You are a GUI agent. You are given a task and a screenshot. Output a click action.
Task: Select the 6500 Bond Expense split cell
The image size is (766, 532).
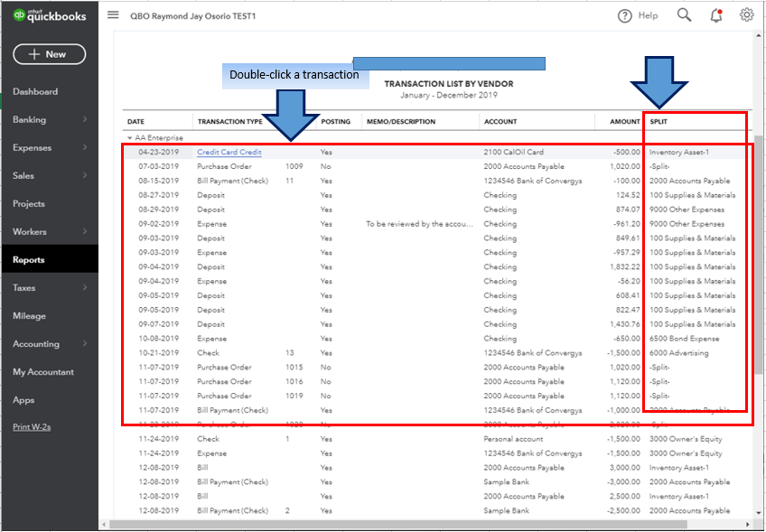pyautogui.click(x=685, y=339)
